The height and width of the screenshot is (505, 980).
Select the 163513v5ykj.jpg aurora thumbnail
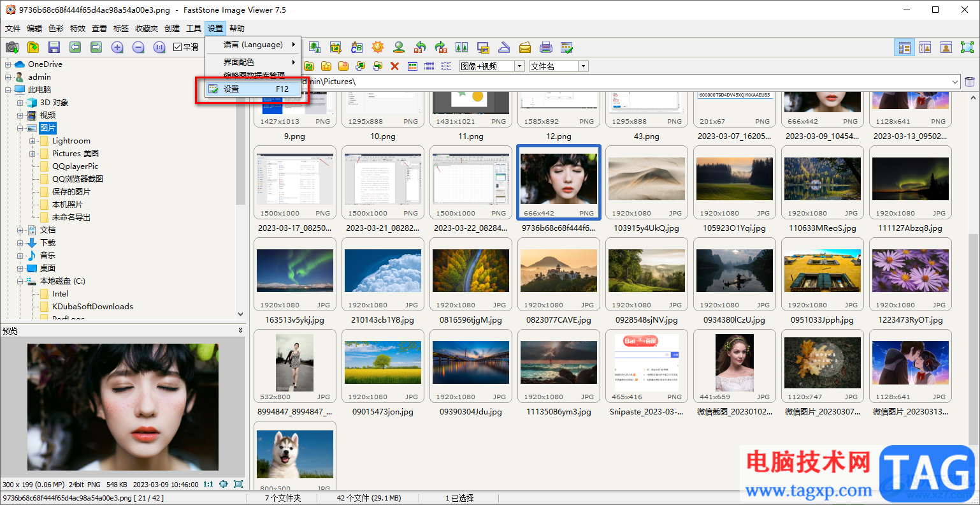point(295,275)
